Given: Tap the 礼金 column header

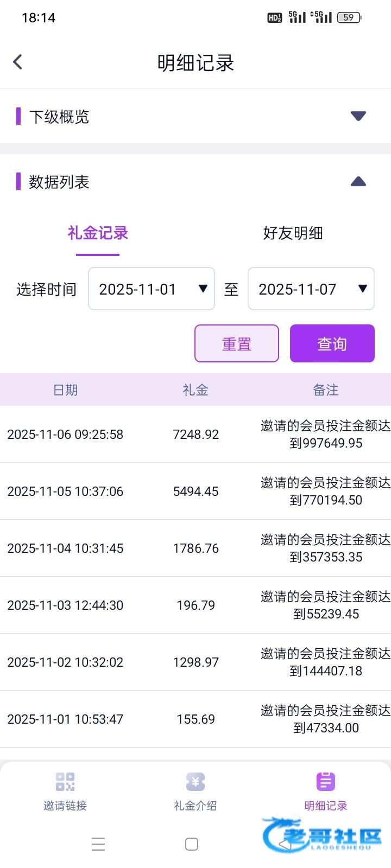Looking at the screenshot, I should click(x=195, y=390).
